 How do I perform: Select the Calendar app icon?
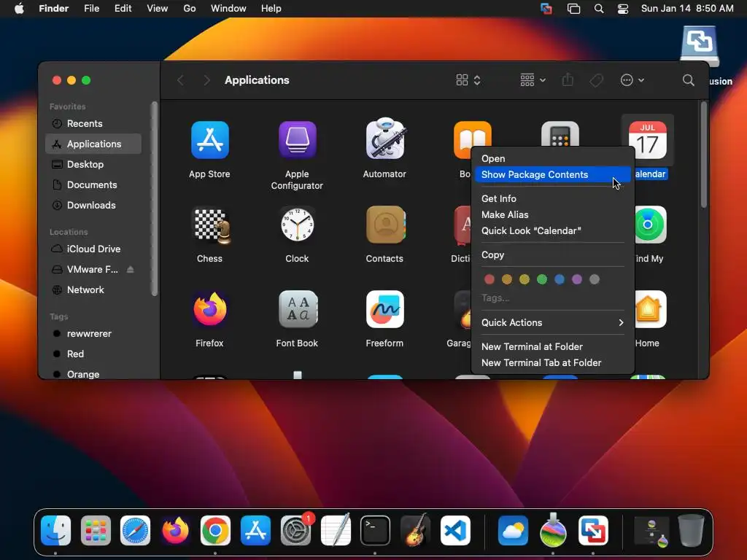648,139
